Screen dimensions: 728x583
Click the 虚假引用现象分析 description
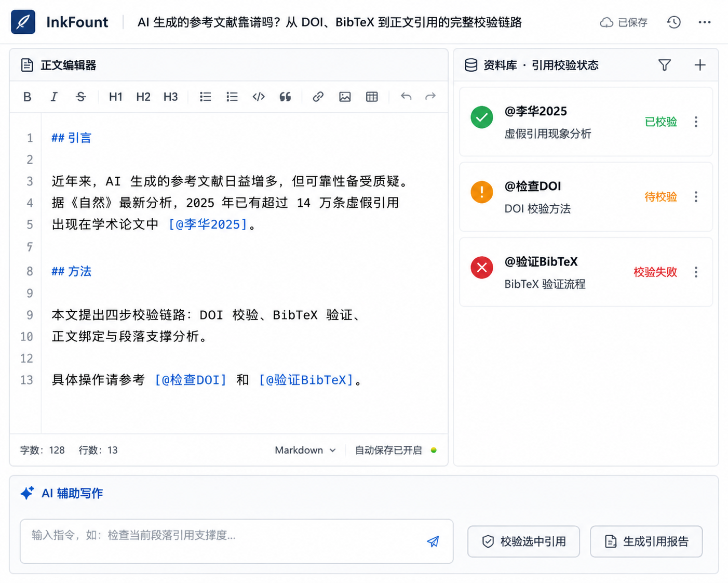tap(547, 134)
